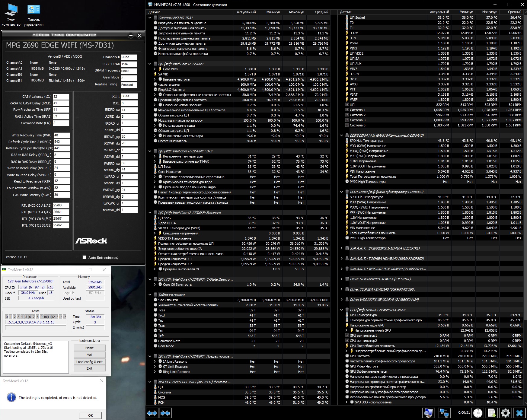Image resolution: width=527 pixels, height=420 pixels.
Task: Close the ASRock Timing Configurator window
Action: [x=139, y=35]
